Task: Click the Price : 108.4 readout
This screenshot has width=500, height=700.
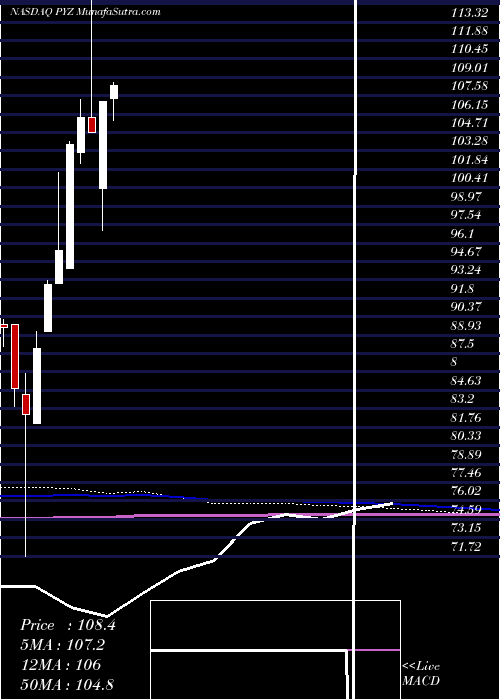Action: click(68, 625)
